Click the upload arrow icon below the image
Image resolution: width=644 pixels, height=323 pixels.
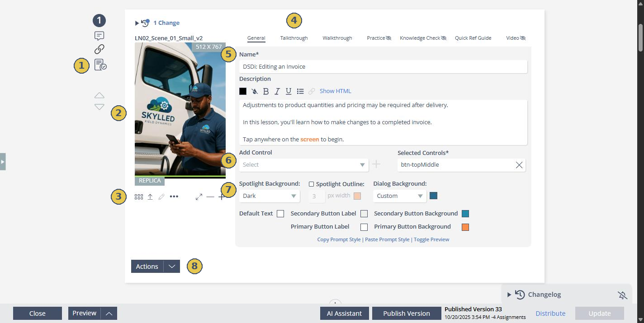click(x=150, y=197)
